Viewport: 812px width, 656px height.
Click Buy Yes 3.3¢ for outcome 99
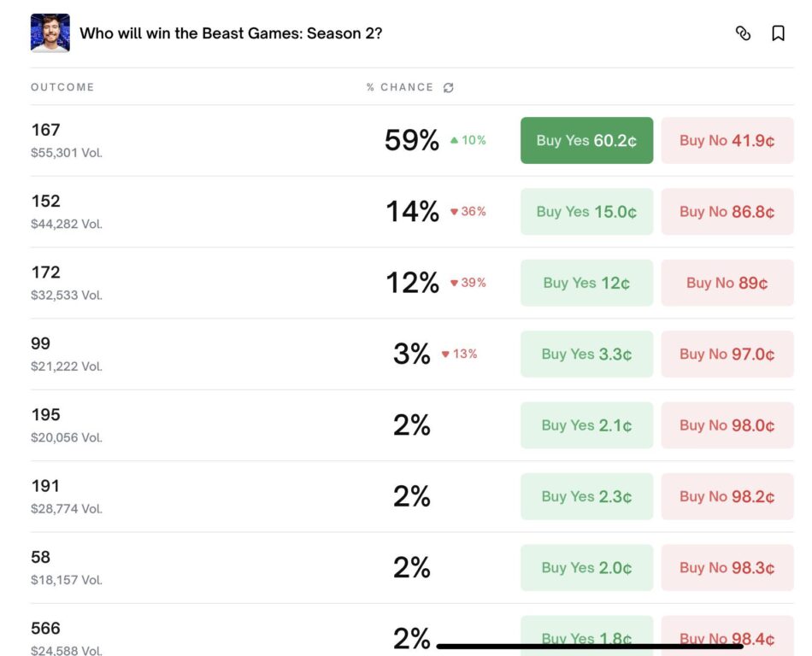tap(585, 354)
